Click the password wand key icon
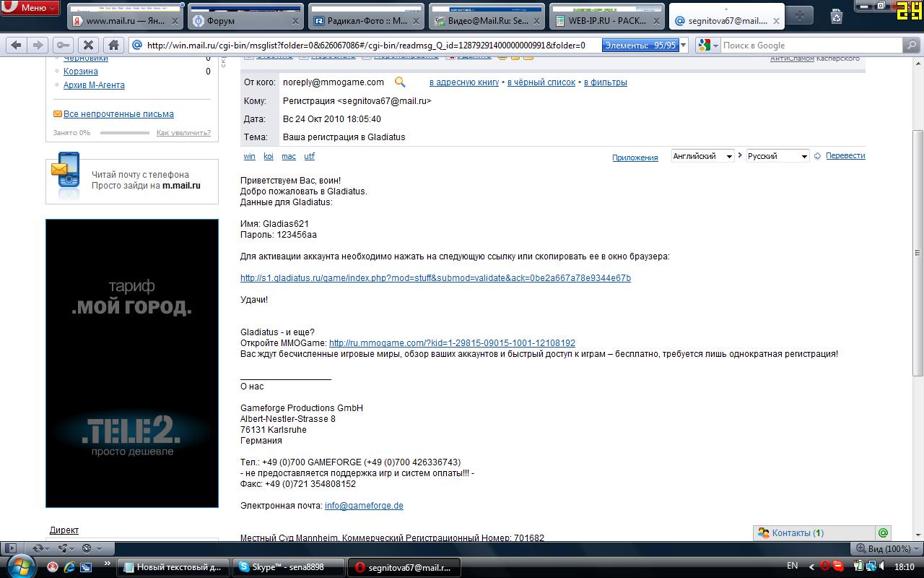The width and height of the screenshot is (924, 578). pos(63,45)
